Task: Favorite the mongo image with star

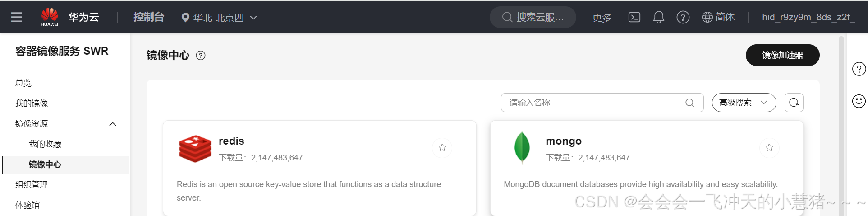Action: click(769, 147)
